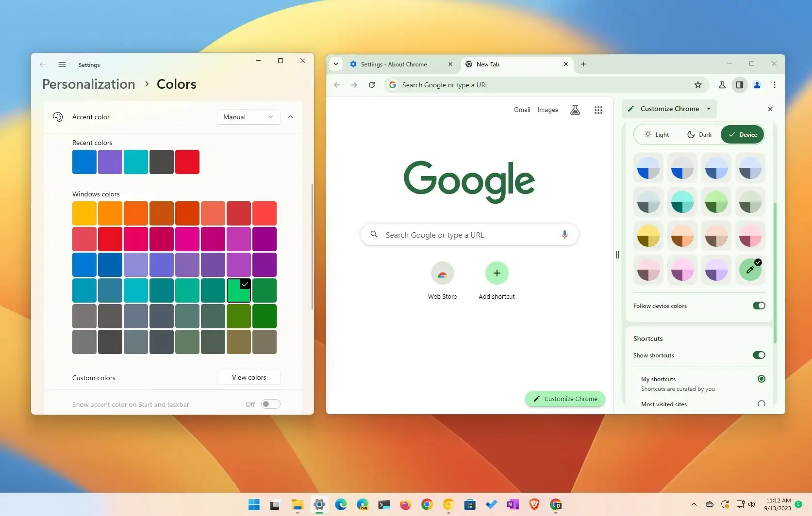Go back in Windows Settings
Viewport: 812px width, 516px height.
(x=43, y=64)
